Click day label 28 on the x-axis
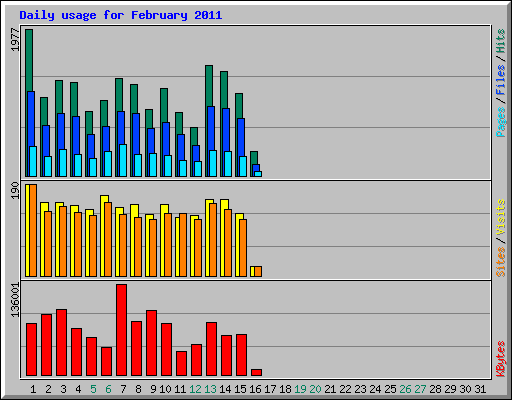 click(x=435, y=389)
